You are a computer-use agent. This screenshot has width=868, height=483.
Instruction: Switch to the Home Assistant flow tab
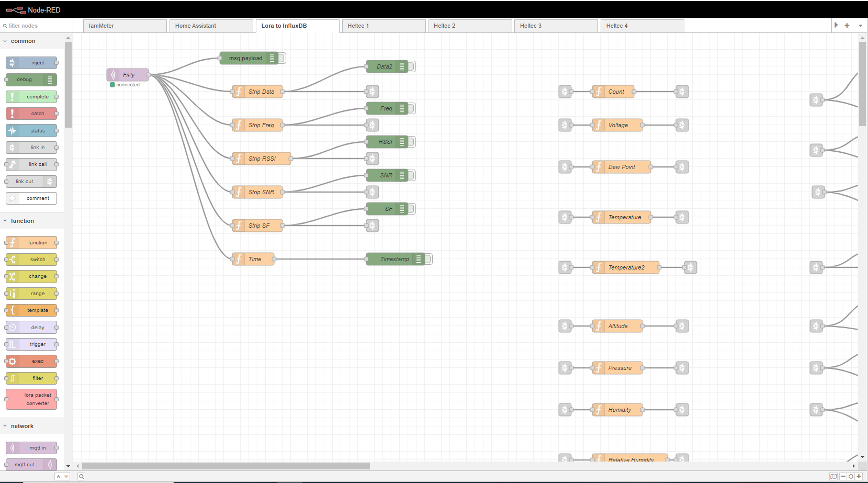(211, 26)
